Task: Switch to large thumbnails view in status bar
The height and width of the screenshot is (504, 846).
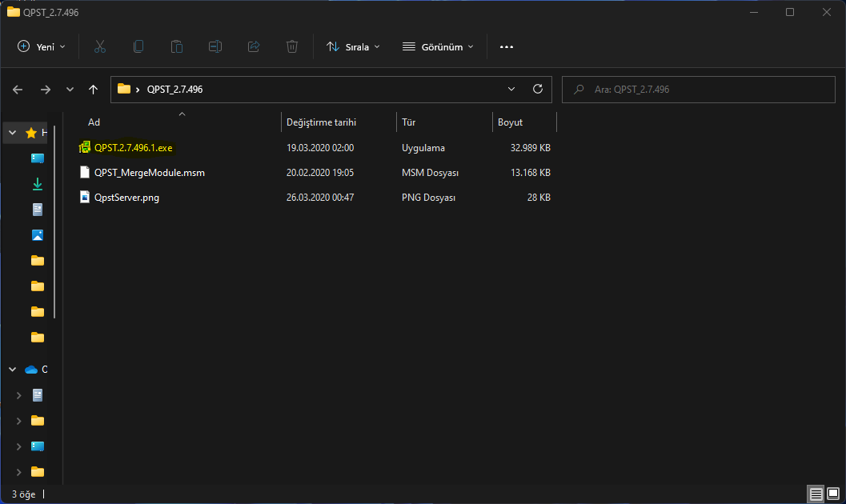Action: [x=832, y=494]
